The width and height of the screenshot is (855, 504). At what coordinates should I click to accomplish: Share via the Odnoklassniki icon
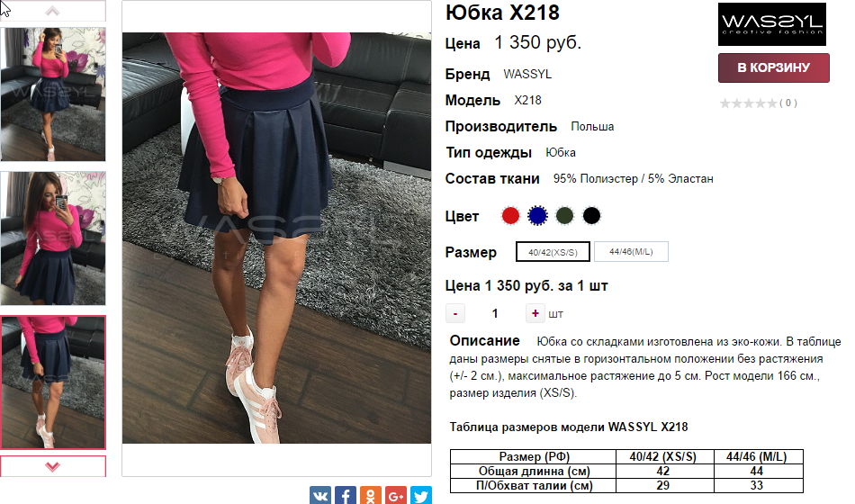[x=370, y=495]
